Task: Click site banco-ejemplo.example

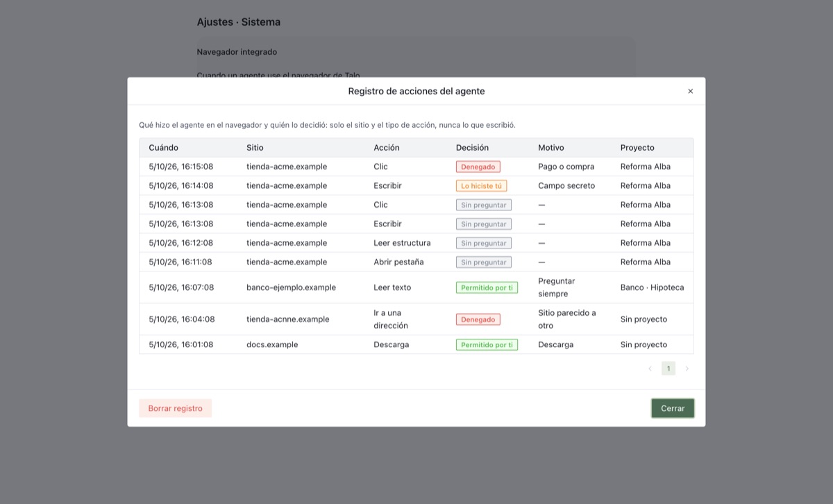Action: 291,287
